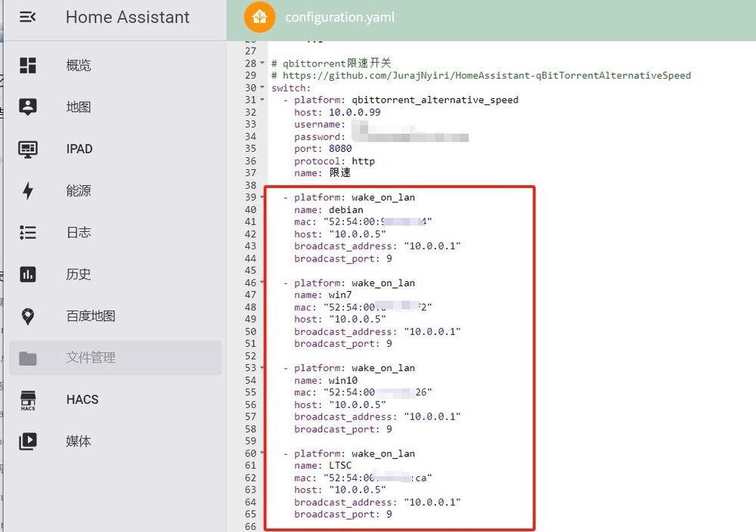
Task: Click the IPAD monitor icon
Action: coord(28,149)
